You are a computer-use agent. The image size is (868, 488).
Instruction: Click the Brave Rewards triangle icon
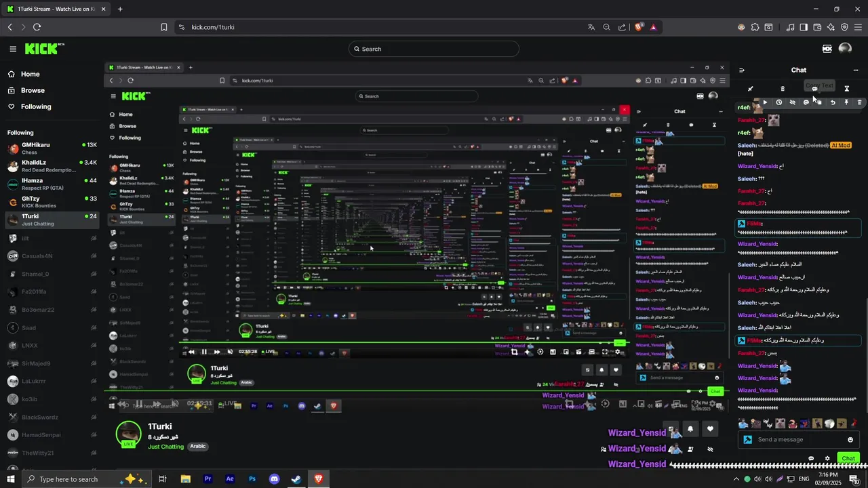point(653,27)
